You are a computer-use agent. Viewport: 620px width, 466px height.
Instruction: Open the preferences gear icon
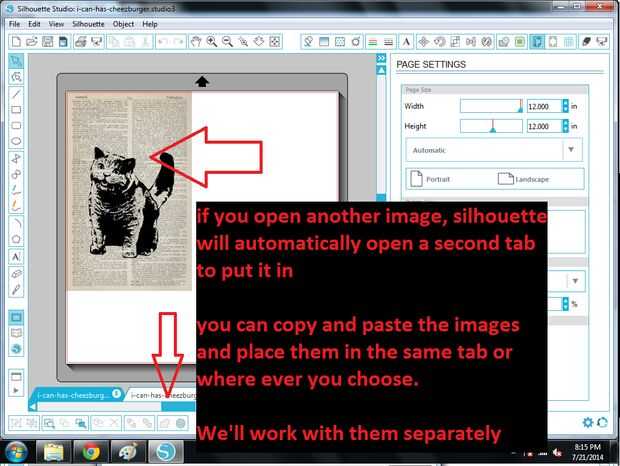(x=588, y=423)
